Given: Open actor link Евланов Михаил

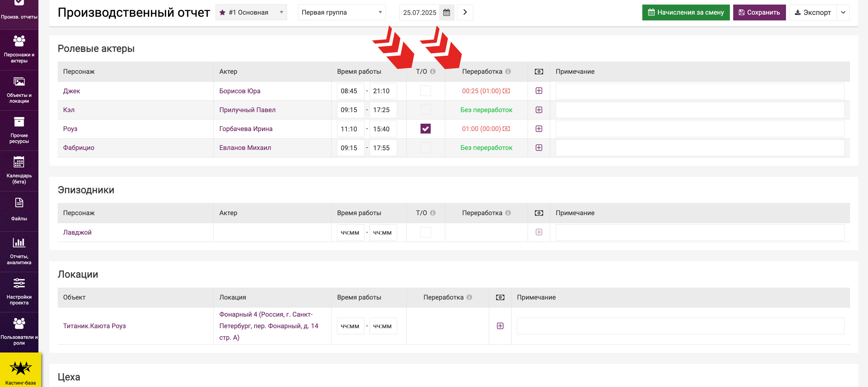Looking at the screenshot, I should (245, 147).
